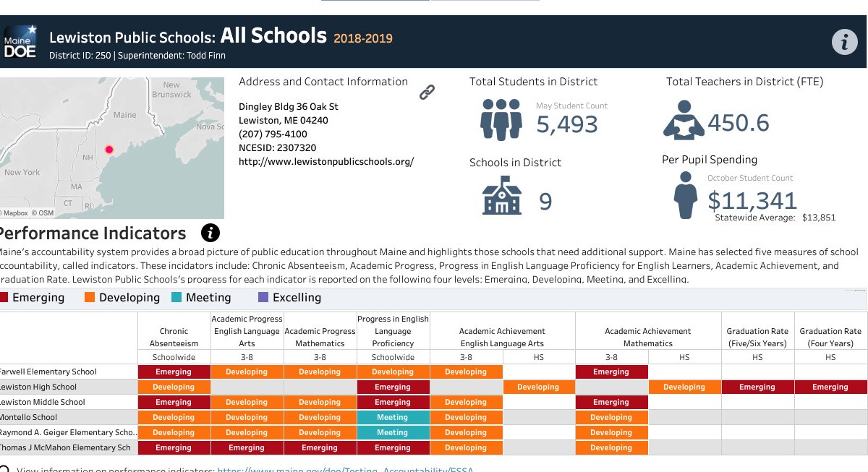The width and height of the screenshot is (868, 472).
Task: Open Performance Indicators info icon
Action: coord(210,233)
